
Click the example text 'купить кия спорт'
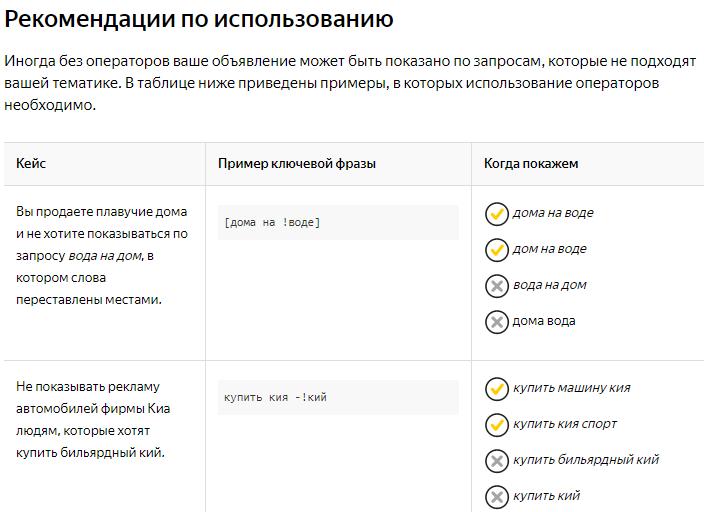565,424
